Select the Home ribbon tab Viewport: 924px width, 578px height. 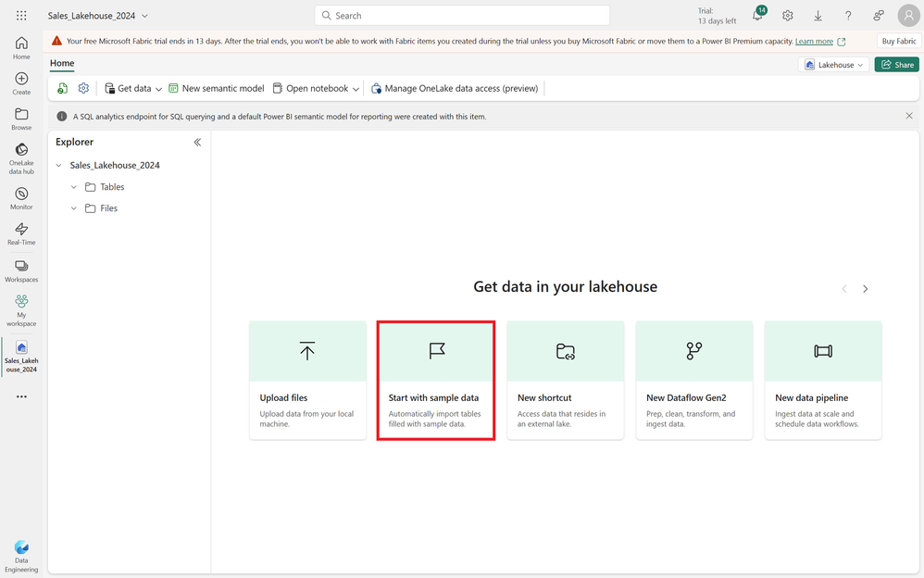(x=62, y=64)
